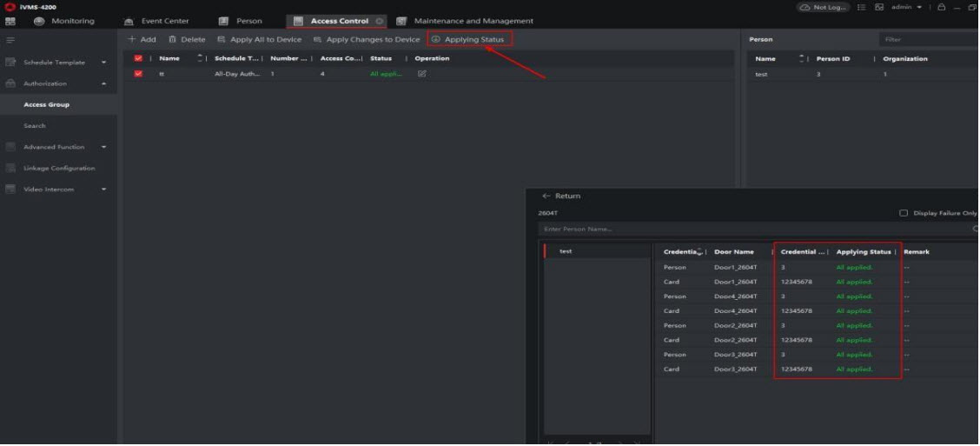Close the Access Control tab with its X
980x446 pixels.
[x=381, y=21]
